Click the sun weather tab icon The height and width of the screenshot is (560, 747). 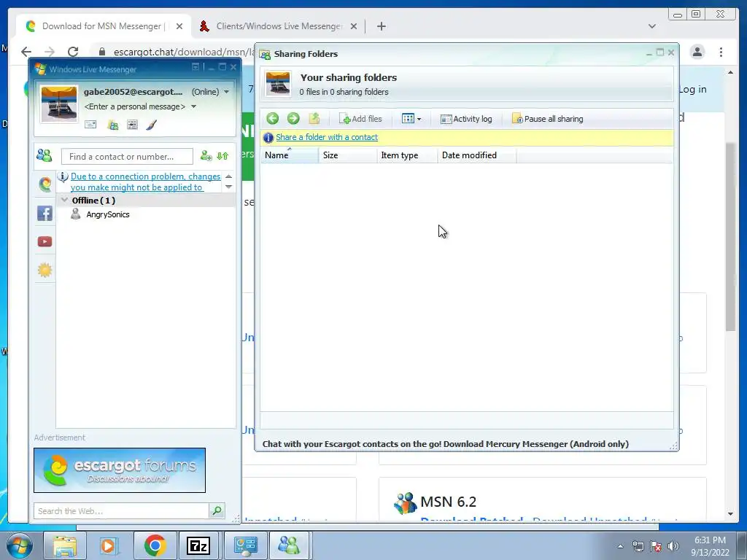pyautogui.click(x=44, y=271)
